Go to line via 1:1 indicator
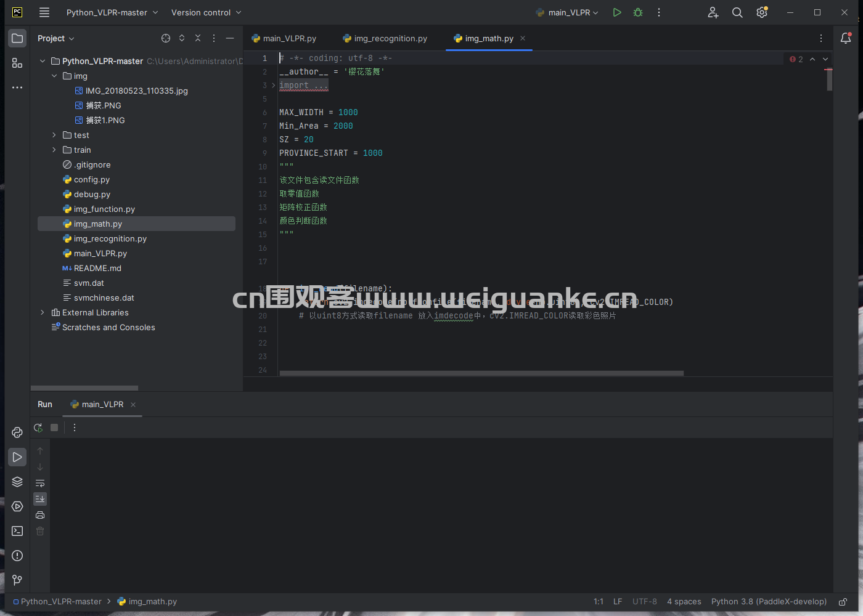Image resolution: width=863 pixels, height=616 pixels. point(599,602)
